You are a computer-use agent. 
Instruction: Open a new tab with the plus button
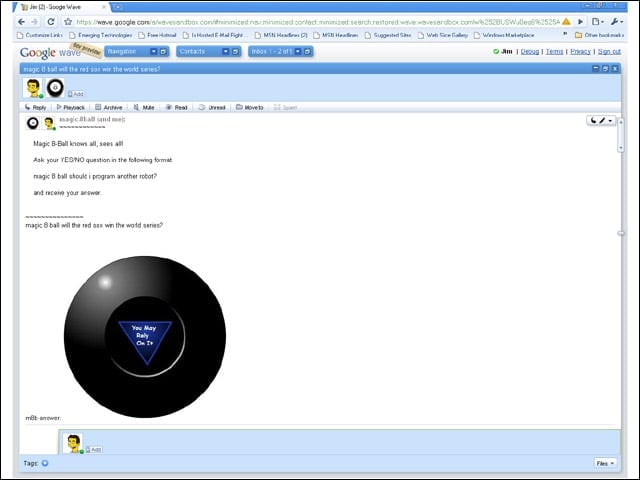118,7
